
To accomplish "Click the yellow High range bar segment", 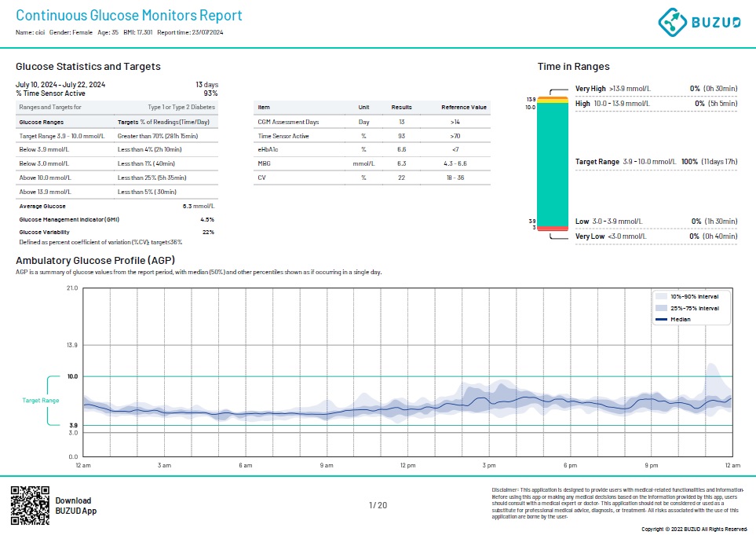I will click(x=552, y=101).
